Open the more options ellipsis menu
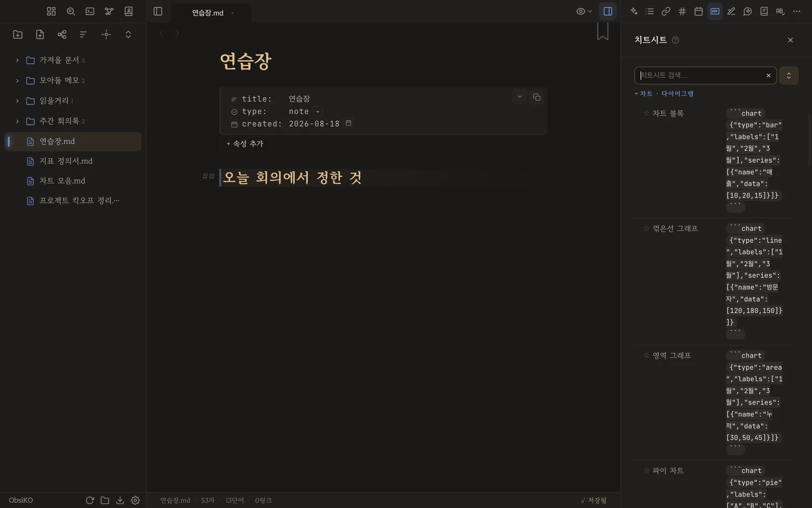Screen dimensions: 812x508 (797, 11)
